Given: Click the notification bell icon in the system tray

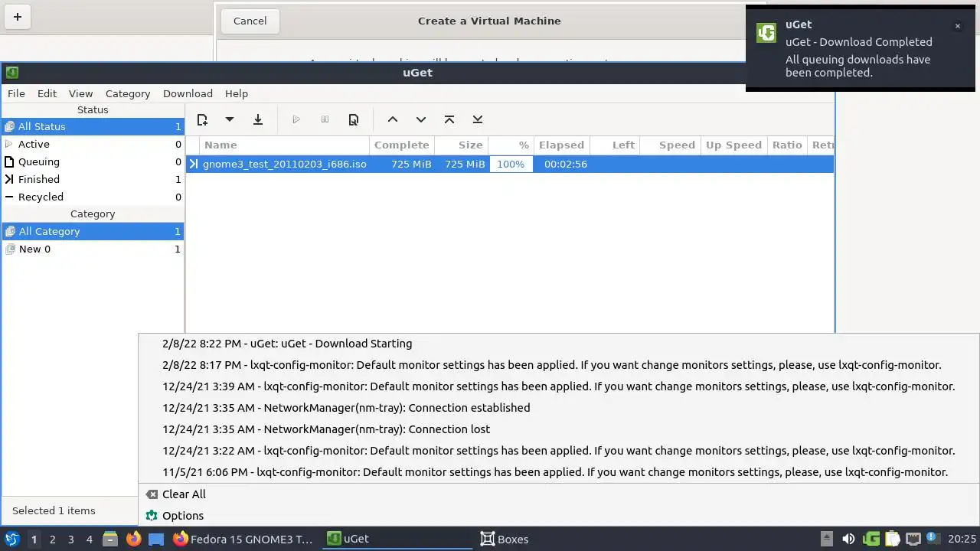Looking at the screenshot, I should pos(933,539).
